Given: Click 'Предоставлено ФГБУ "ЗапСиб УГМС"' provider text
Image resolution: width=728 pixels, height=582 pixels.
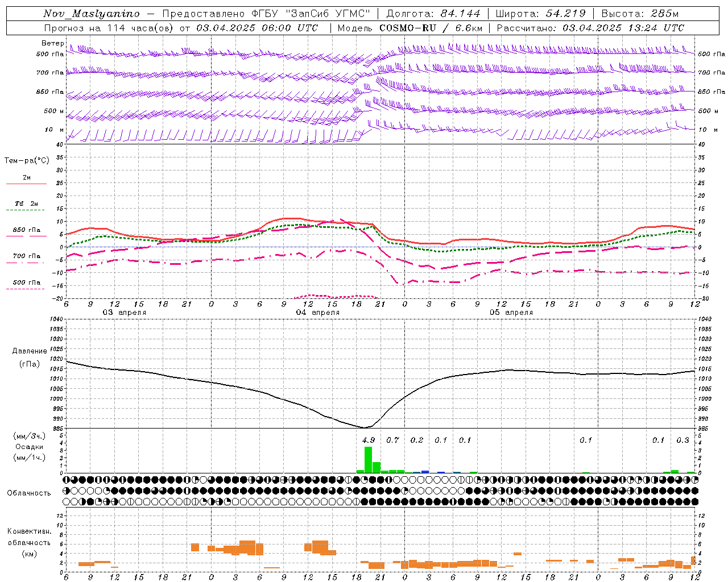Looking at the screenshot, I should pos(266,14).
